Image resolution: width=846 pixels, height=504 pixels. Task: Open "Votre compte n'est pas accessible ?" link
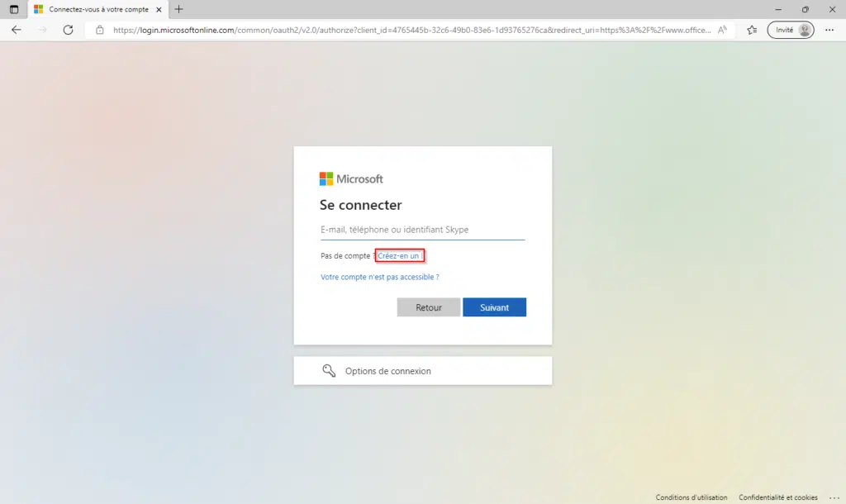[380, 277]
